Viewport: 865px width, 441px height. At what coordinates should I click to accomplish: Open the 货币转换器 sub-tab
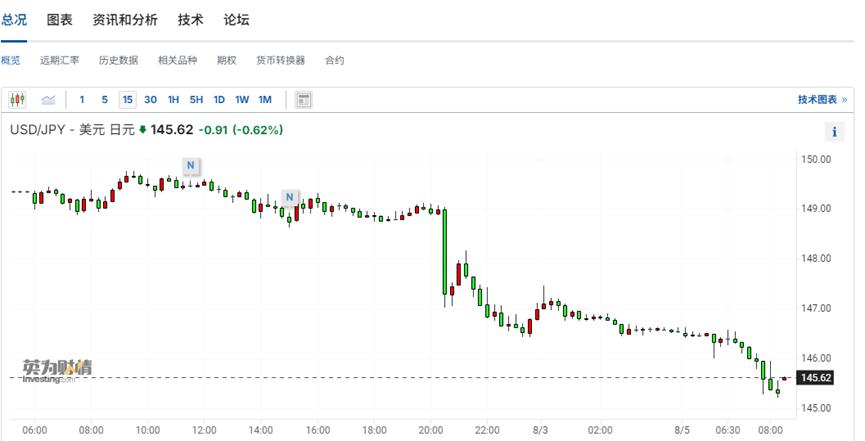[x=280, y=60]
